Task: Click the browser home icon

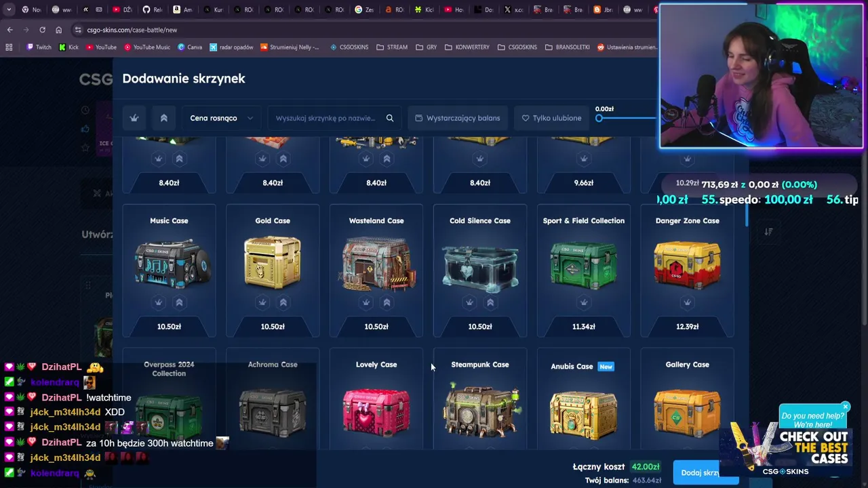Action: pos(58,30)
